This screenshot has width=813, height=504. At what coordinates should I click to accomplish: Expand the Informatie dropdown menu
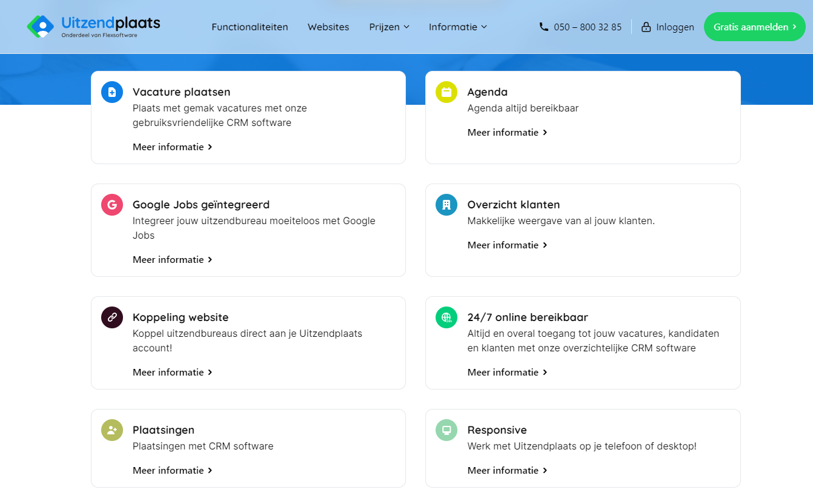(457, 27)
